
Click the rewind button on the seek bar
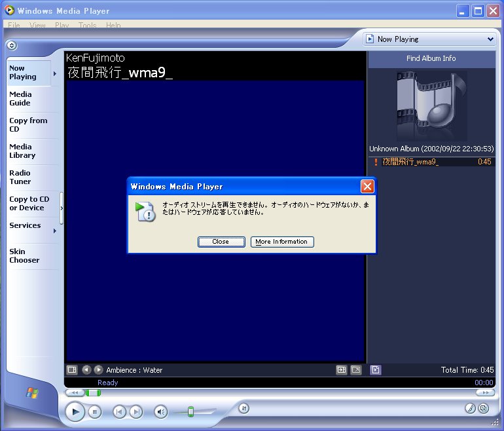[x=75, y=393]
